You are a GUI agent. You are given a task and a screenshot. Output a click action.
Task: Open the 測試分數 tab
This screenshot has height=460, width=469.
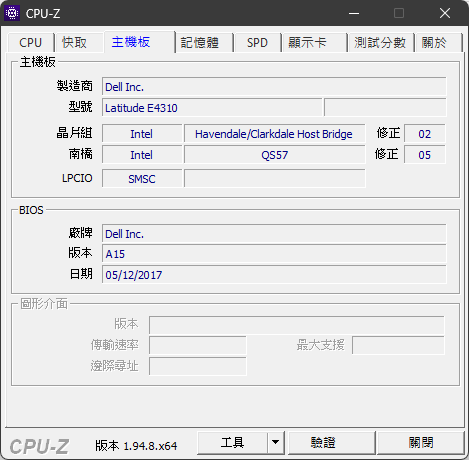(x=381, y=43)
